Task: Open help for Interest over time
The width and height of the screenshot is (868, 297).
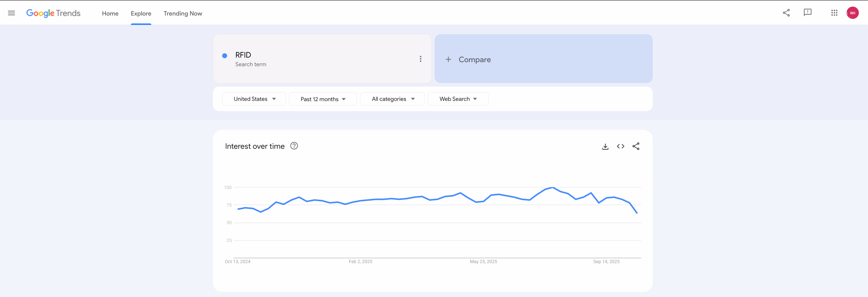Action: point(294,146)
